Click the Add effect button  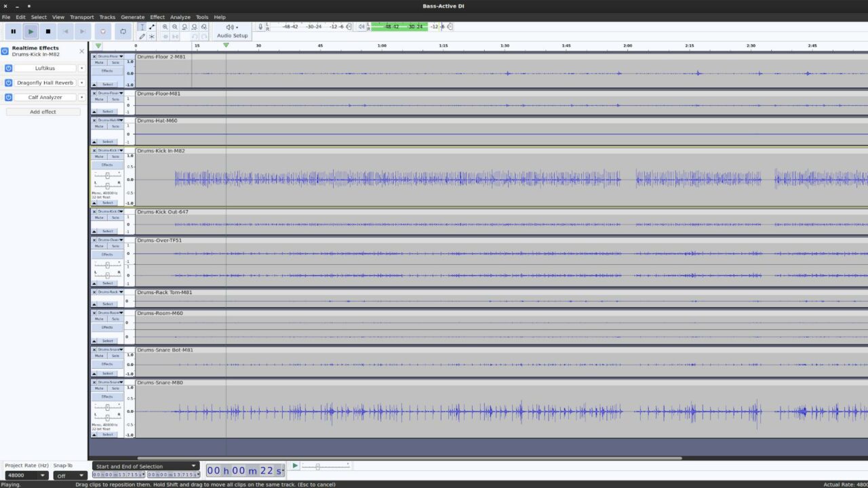tap(42, 111)
